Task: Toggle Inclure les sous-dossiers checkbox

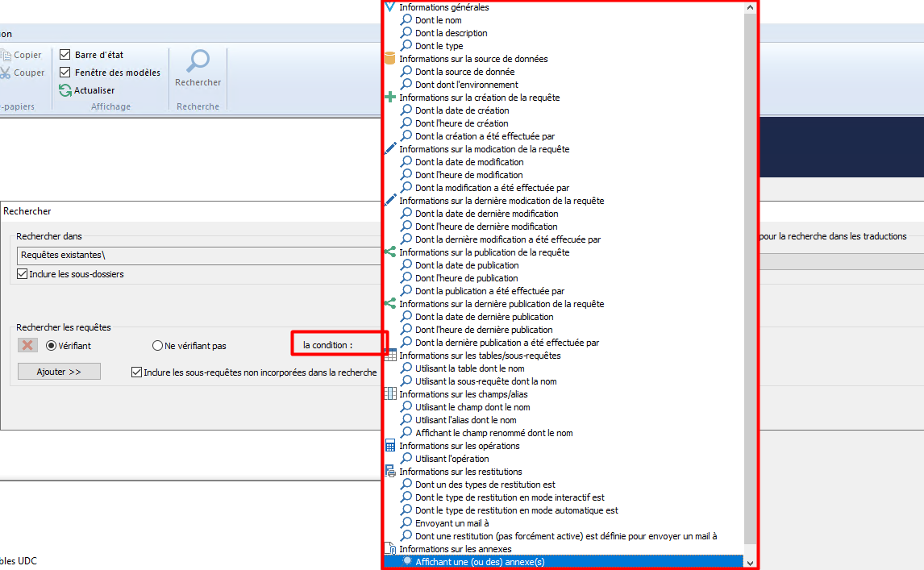Action: pos(23,274)
